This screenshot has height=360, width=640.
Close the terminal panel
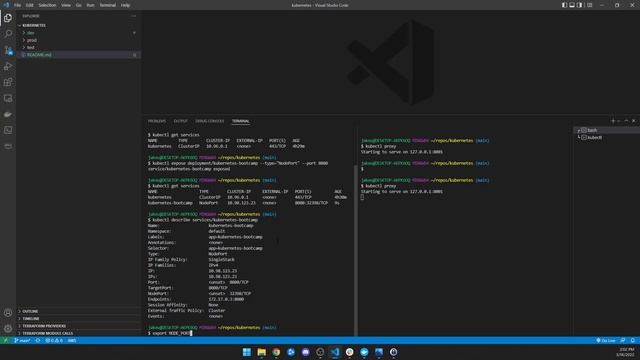pyautogui.click(x=633, y=121)
